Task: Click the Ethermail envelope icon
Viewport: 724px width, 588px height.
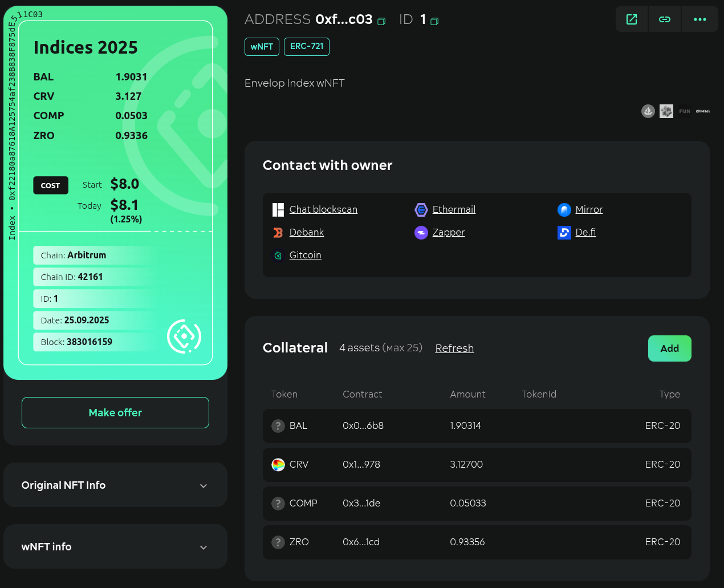Action: coord(421,209)
